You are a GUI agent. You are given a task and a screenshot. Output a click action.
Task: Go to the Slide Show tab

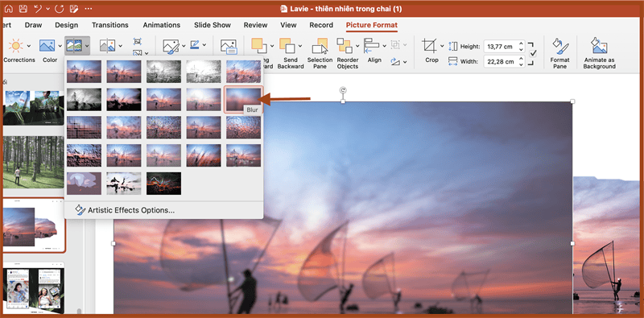click(x=213, y=25)
